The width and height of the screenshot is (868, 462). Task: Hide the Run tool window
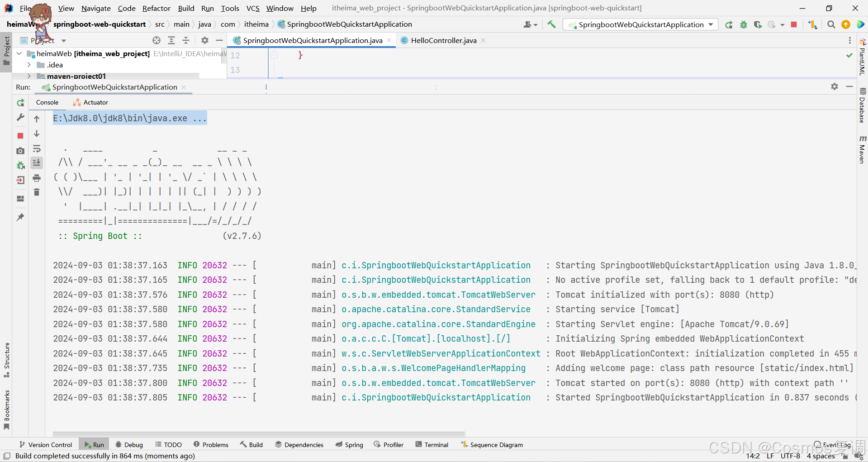(x=849, y=86)
